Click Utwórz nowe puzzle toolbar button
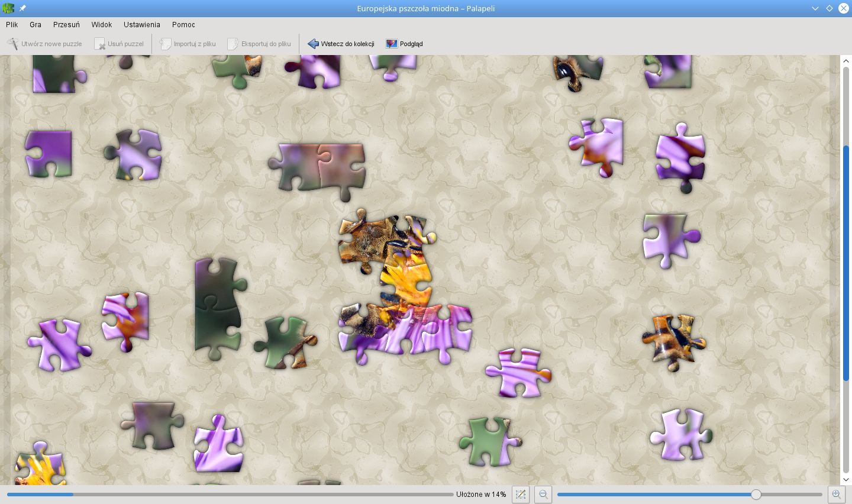The width and height of the screenshot is (852, 504). [45, 44]
